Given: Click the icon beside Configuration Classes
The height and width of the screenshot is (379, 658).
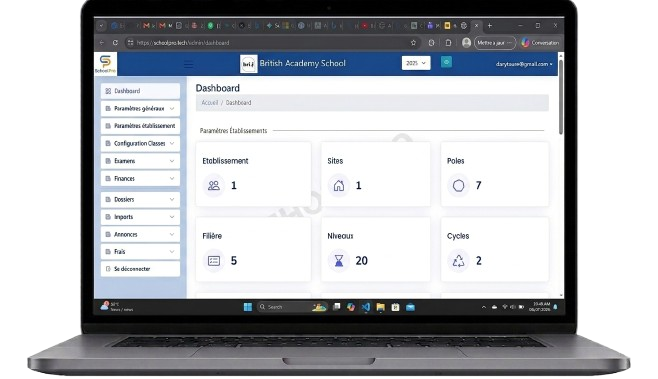Looking at the screenshot, I should 108,144.
